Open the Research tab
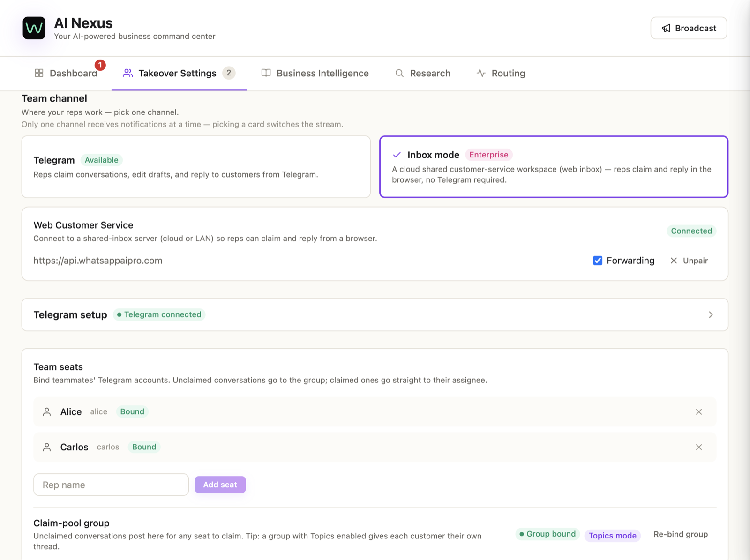The image size is (750, 560). tap(423, 73)
